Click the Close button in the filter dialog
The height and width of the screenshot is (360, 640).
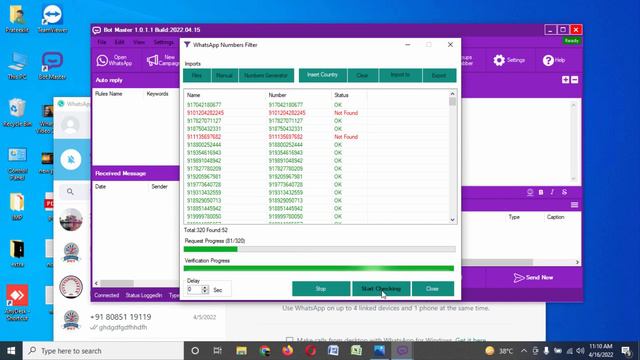click(x=433, y=289)
